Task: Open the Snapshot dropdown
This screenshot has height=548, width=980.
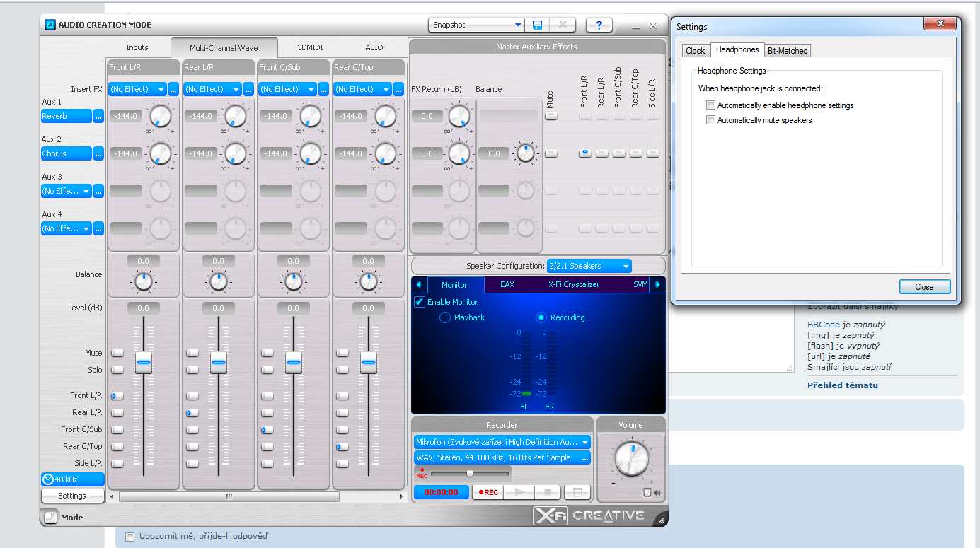Action: pos(476,25)
